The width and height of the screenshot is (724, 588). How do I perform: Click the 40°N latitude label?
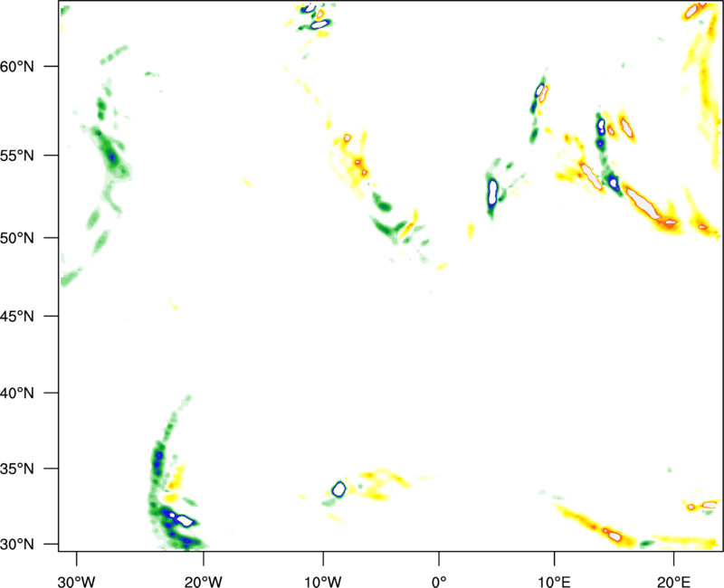coord(17,394)
